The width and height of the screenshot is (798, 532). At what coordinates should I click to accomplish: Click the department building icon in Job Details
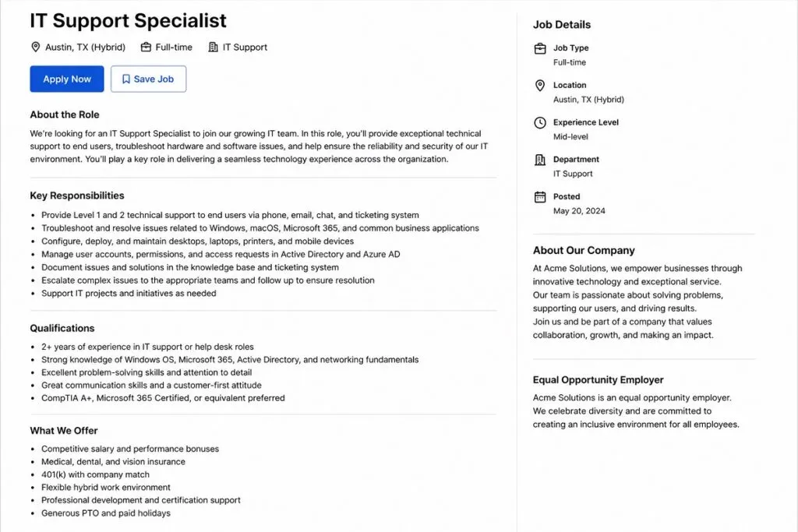[x=540, y=160]
